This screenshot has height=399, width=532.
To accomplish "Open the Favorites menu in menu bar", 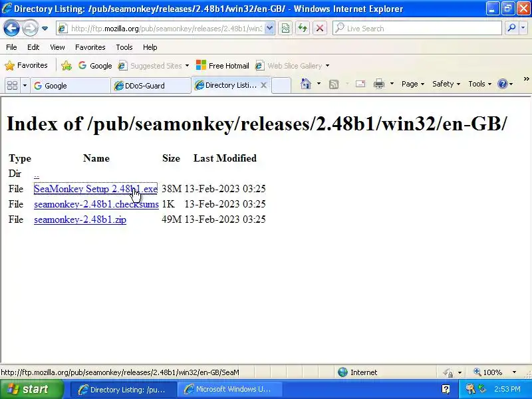I will [x=90, y=47].
